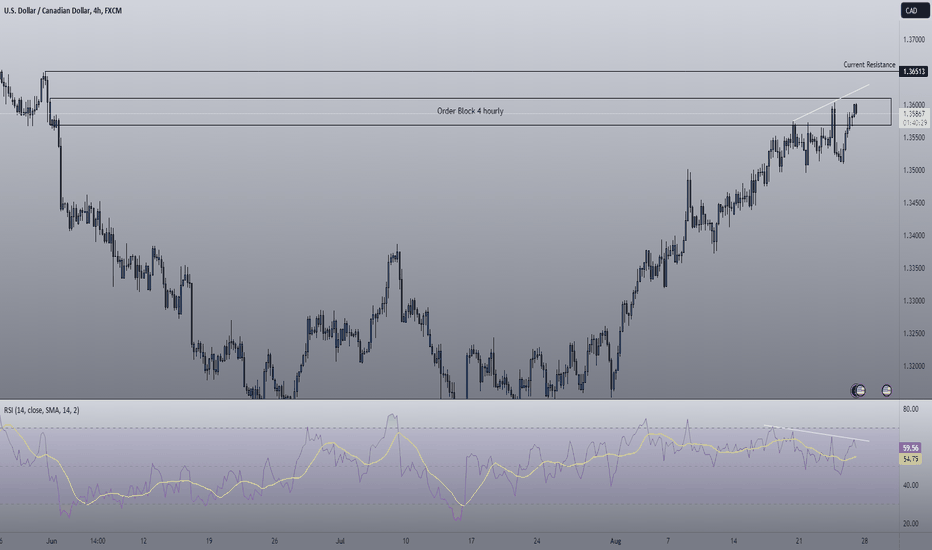Click the 40.00 level on RSI axis

[x=911, y=485]
